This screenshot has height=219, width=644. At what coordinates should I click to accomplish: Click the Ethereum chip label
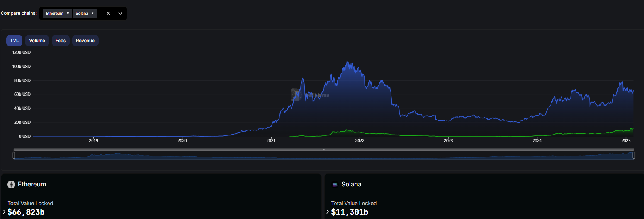(54, 13)
